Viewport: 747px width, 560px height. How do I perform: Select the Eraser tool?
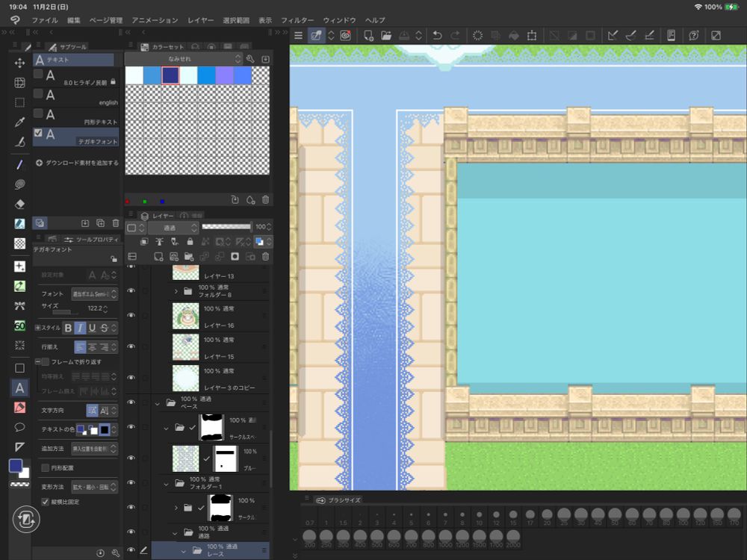tap(20, 203)
